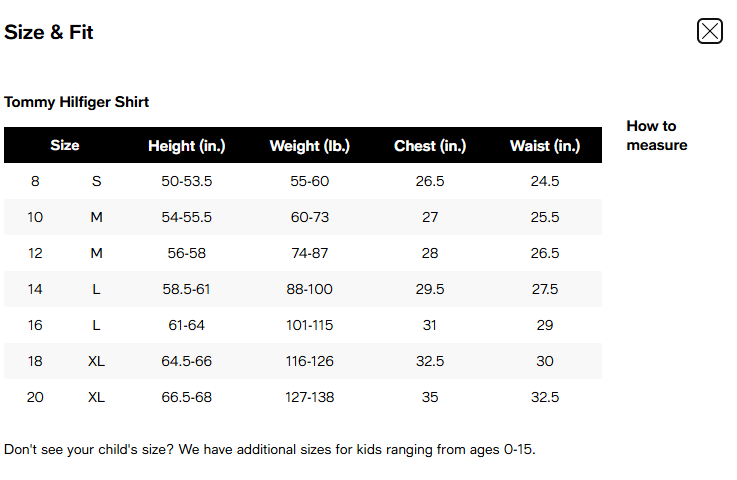The image size is (737, 480).
Task: Click the S letter size cell
Action: pyautogui.click(x=97, y=181)
